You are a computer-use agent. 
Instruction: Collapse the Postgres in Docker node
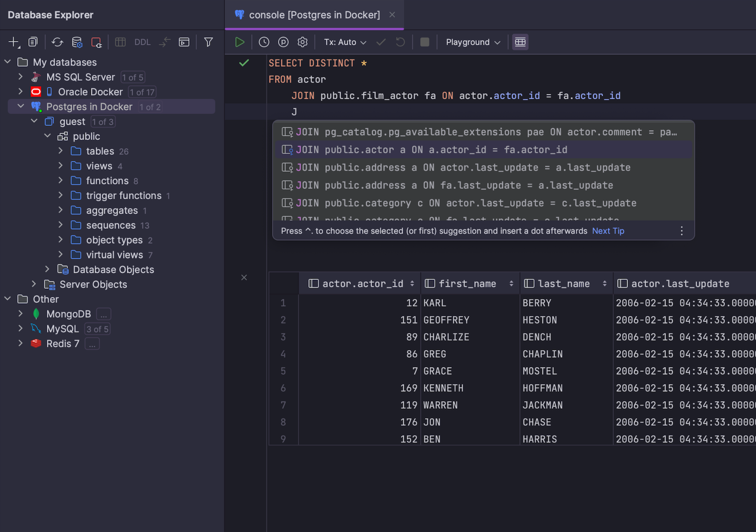pyautogui.click(x=21, y=106)
